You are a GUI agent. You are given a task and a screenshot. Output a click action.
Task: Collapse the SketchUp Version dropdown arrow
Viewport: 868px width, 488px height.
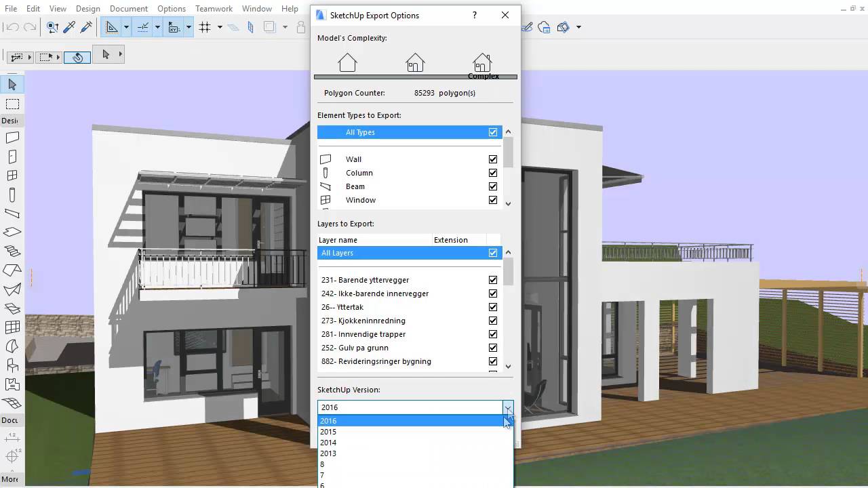tap(507, 407)
